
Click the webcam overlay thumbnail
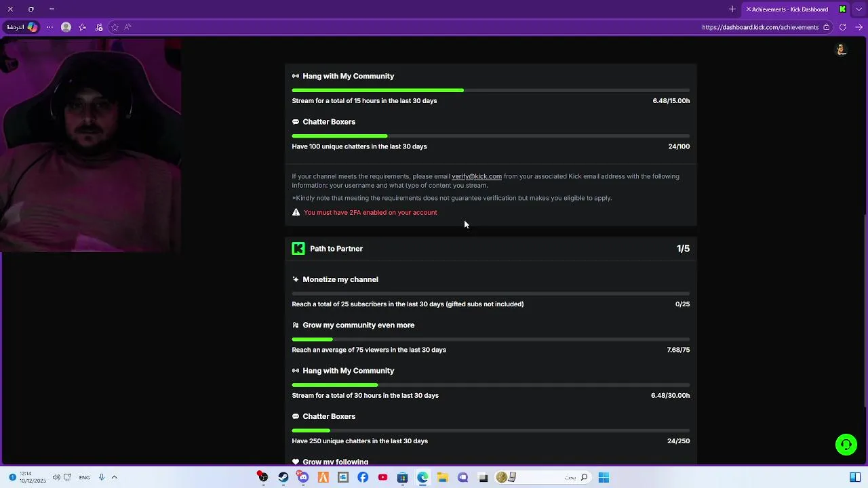90,145
